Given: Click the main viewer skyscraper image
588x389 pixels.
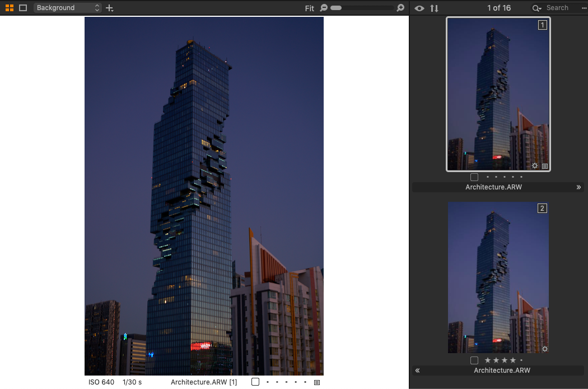Looking at the screenshot, I should (204, 196).
